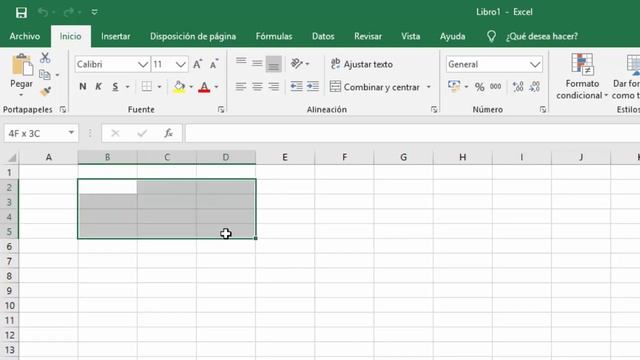The image size is (640, 360).
Task: Click the top align icon
Action: (x=241, y=62)
